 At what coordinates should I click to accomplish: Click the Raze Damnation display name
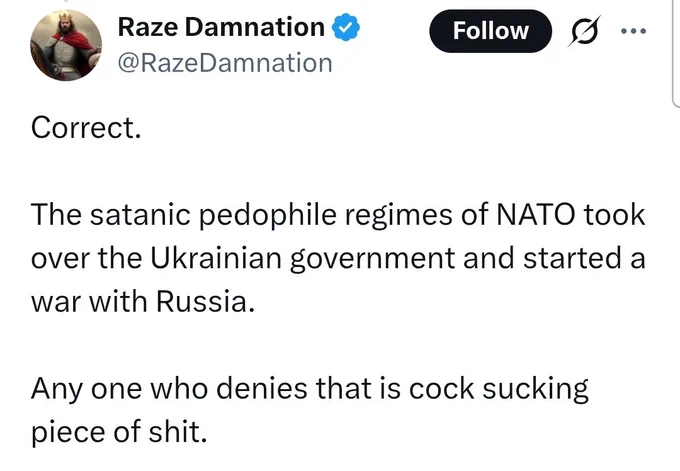pos(221,27)
